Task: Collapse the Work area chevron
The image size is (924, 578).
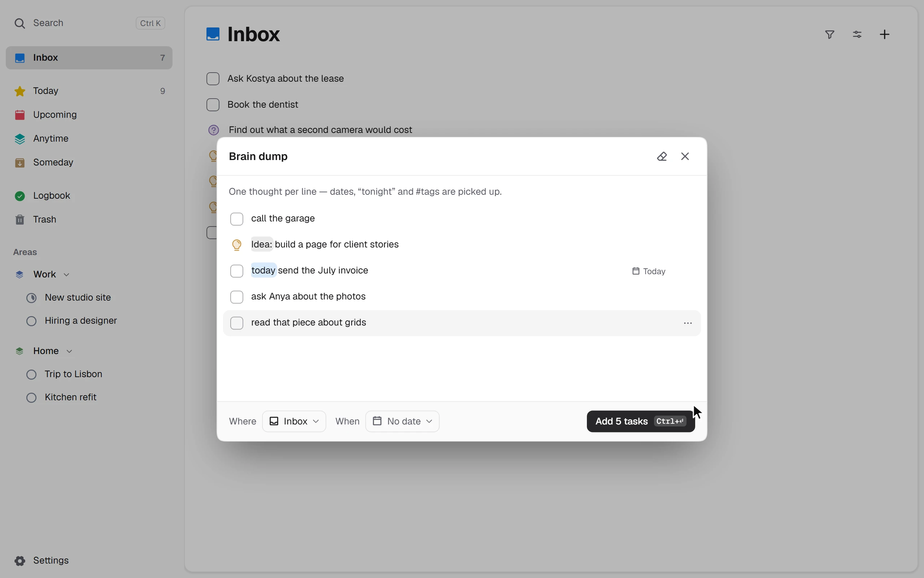Action: (66, 275)
